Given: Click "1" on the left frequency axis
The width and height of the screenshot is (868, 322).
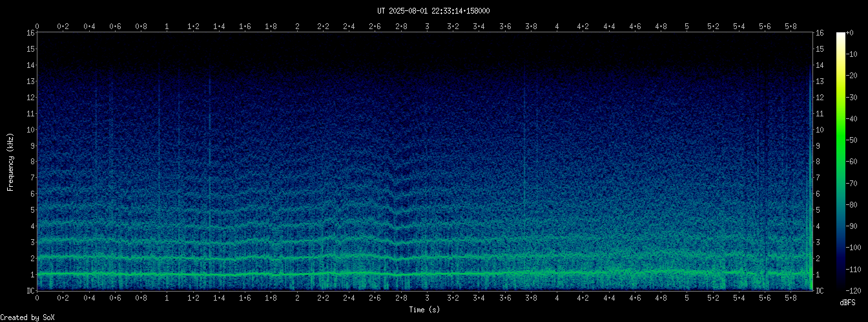Looking at the screenshot, I should coord(32,275).
